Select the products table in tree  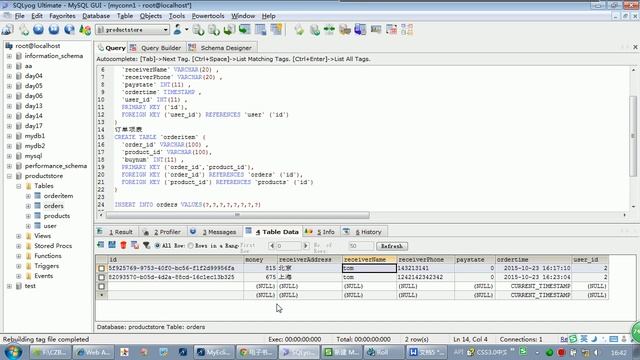[57, 216]
